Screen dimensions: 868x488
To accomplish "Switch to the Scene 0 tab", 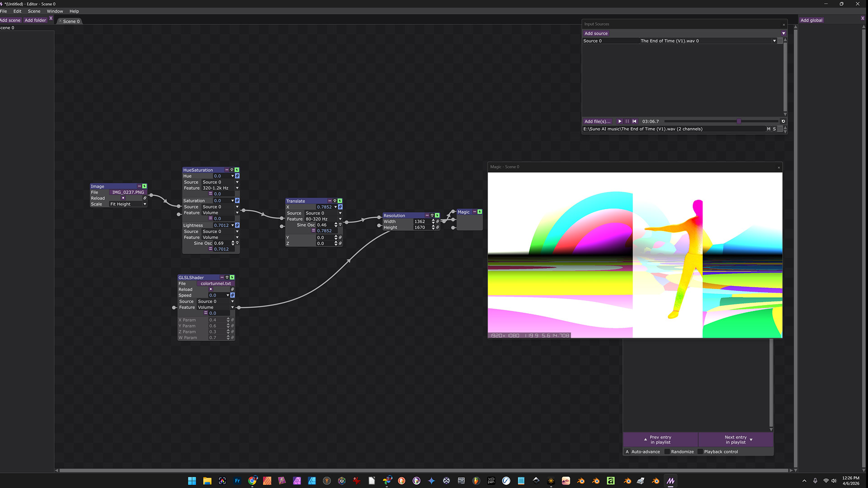I will pyautogui.click(x=70, y=21).
